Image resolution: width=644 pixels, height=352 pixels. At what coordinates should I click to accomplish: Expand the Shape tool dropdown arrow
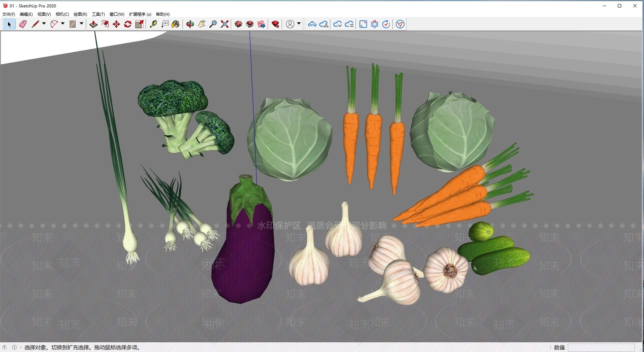(x=81, y=24)
